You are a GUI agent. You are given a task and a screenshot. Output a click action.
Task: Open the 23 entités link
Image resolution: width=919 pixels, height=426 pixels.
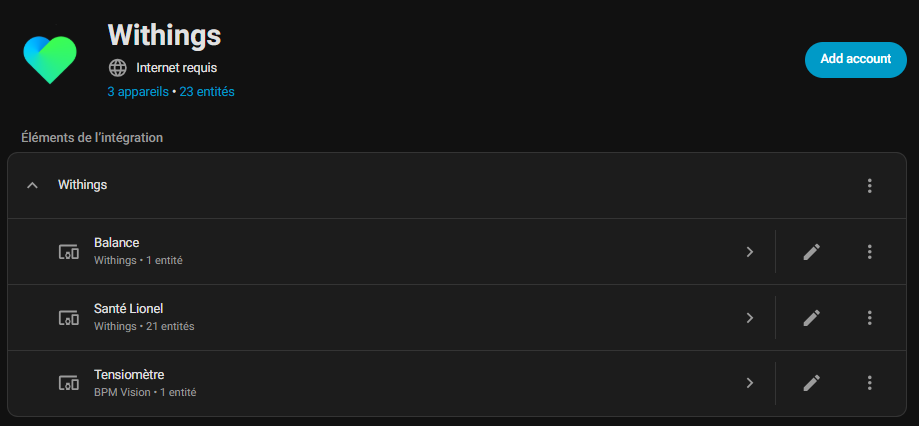[x=207, y=92]
